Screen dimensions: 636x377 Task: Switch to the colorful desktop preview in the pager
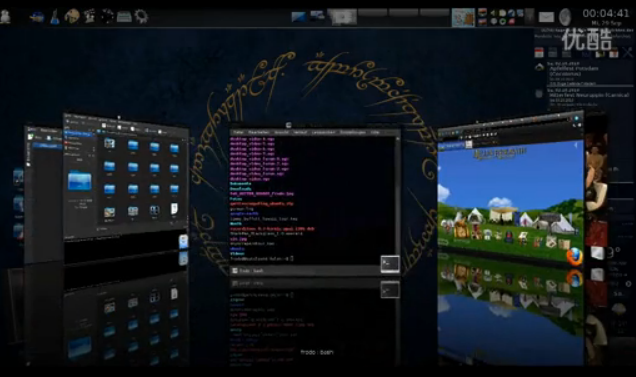[463, 18]
